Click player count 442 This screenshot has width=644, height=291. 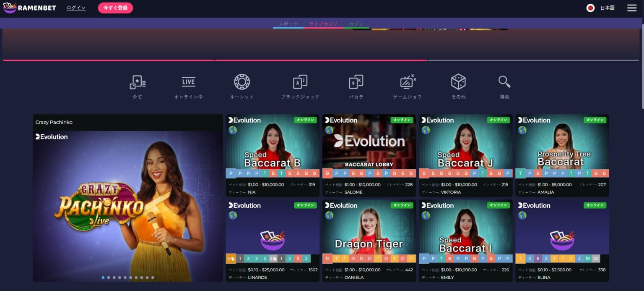click(x=409, y=270)
